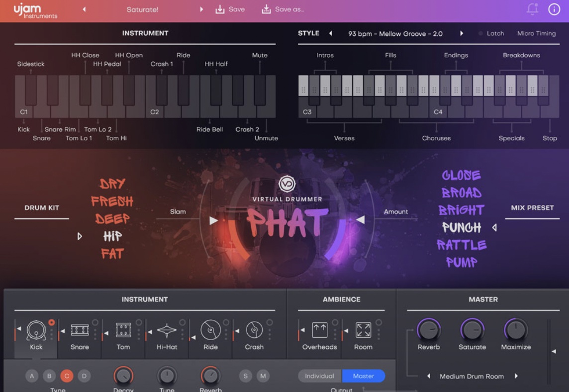569x392 pixels.
Task: Choose kick type B
Action: (x=49, y=376)
